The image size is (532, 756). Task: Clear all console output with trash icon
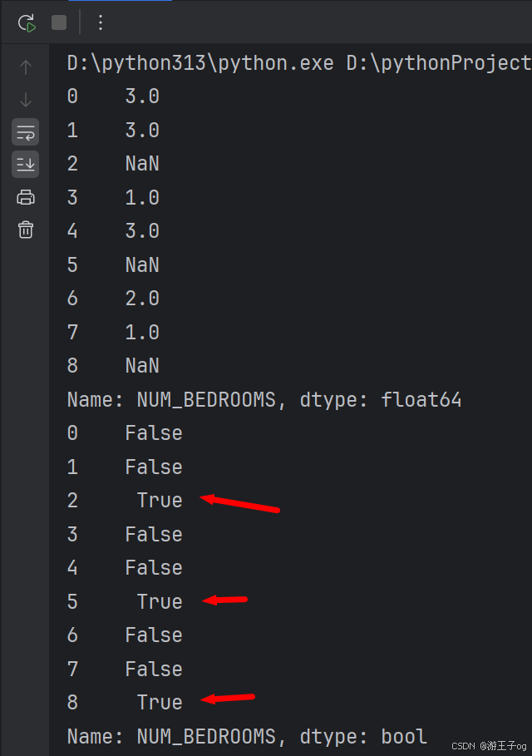click(x=26, y=230)
